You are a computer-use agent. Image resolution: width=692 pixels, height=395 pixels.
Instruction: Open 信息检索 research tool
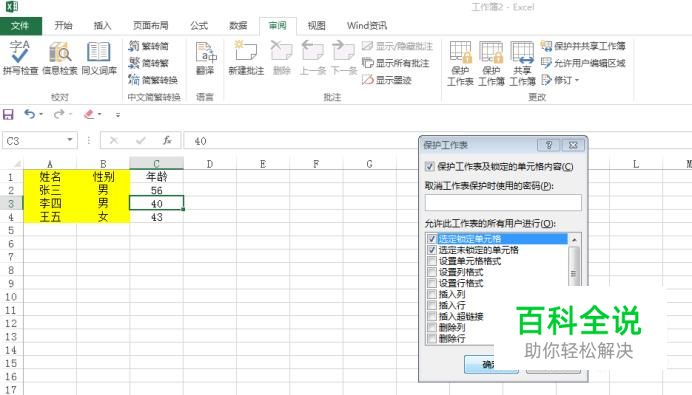60,57
